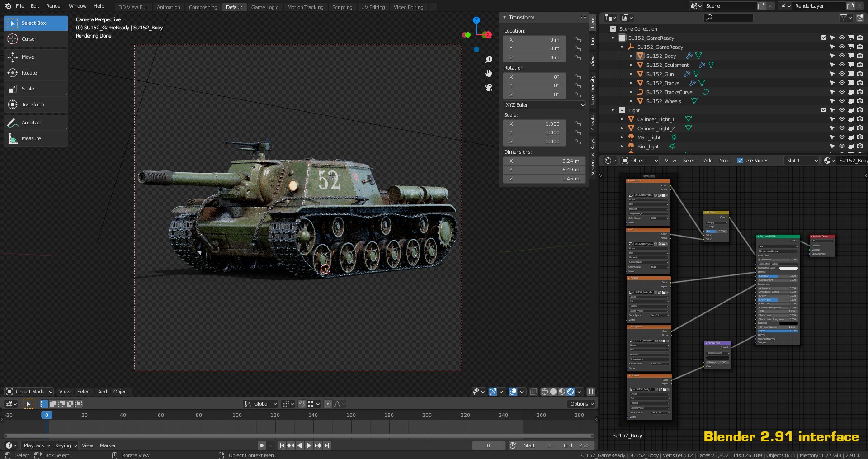868x459 pixels.
Task: Toggle selectability of SU152_Gun
Action: (x=832, y=74)
